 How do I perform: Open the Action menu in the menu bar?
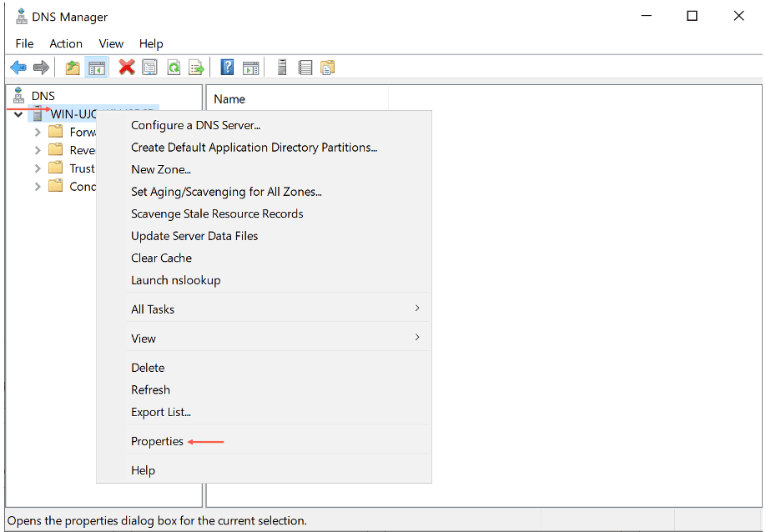66,43
